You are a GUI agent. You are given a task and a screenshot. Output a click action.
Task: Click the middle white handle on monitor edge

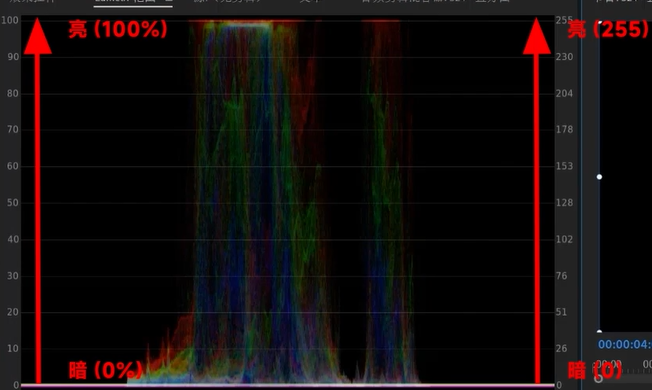[x=599, y=177]
